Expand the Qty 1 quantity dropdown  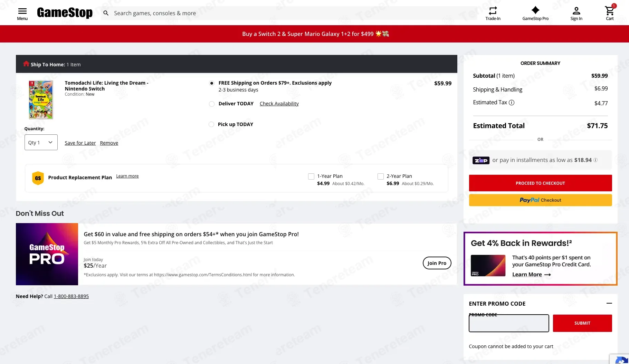coord(41,142)
